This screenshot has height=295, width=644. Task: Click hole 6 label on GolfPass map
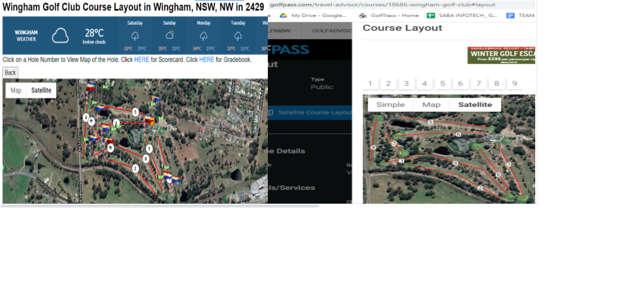coord(458,134)
